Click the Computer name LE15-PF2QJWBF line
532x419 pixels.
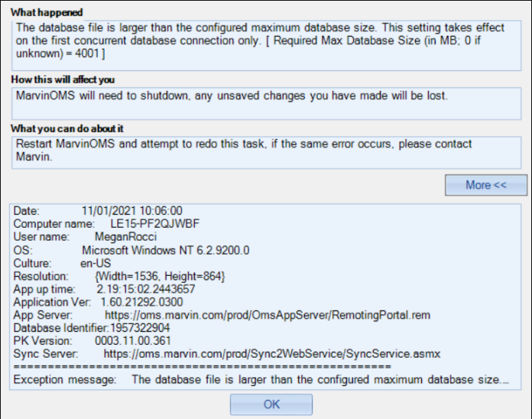tap(106, 223)
